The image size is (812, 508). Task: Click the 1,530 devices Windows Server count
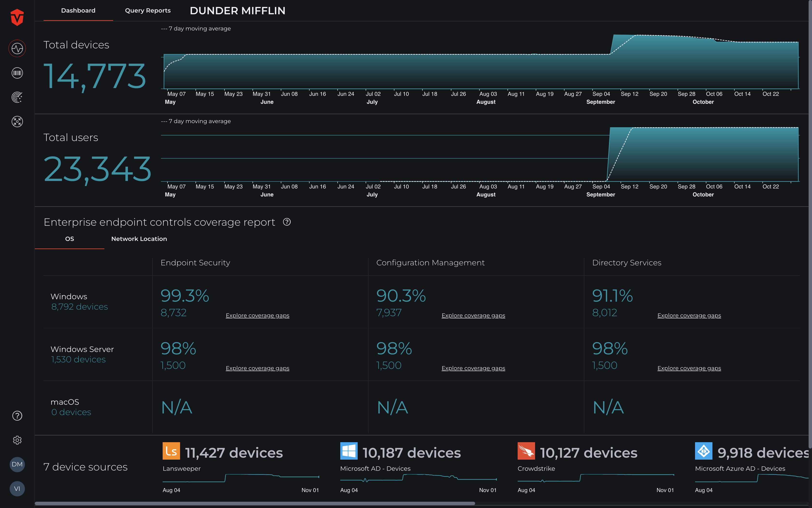coord(78,359)
